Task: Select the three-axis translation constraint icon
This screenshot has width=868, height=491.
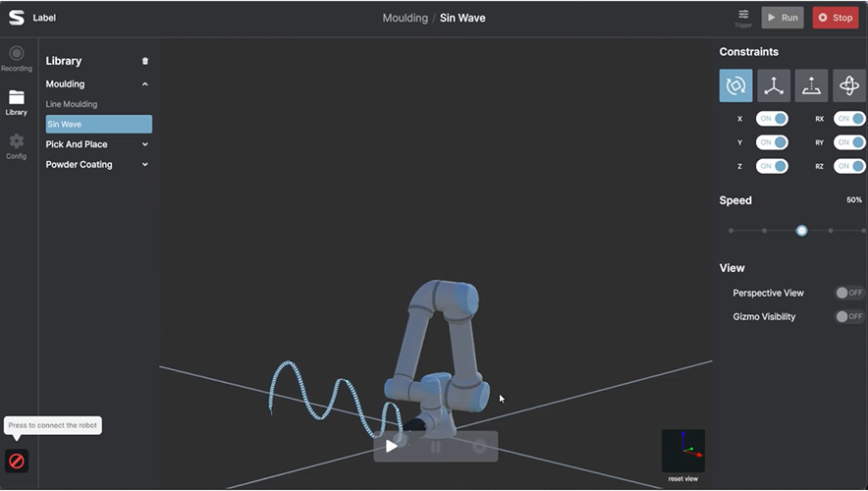Action: pyautogui.click(x=774, y=85)
